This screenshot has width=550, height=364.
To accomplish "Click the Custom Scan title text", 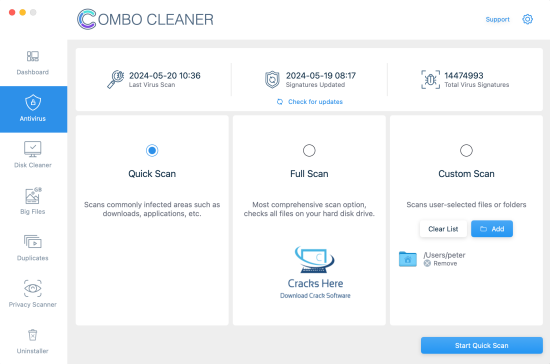I will (466, 174).
